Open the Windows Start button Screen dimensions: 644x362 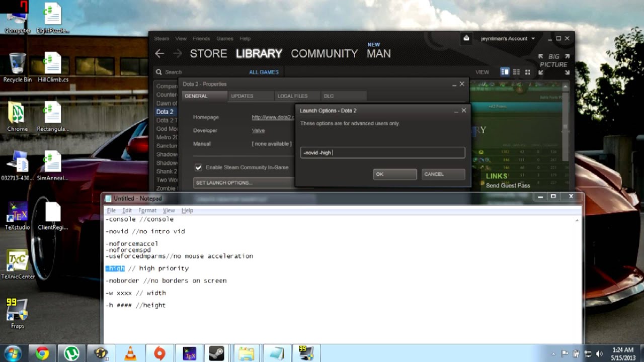12,353
